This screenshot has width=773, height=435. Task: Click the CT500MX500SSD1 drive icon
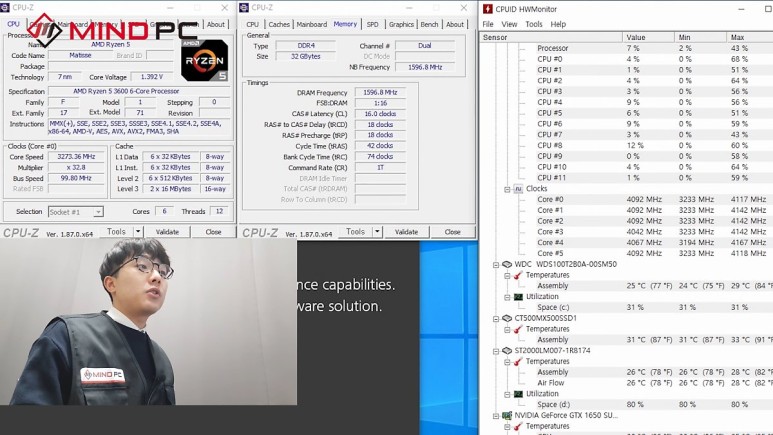[507, 319]
